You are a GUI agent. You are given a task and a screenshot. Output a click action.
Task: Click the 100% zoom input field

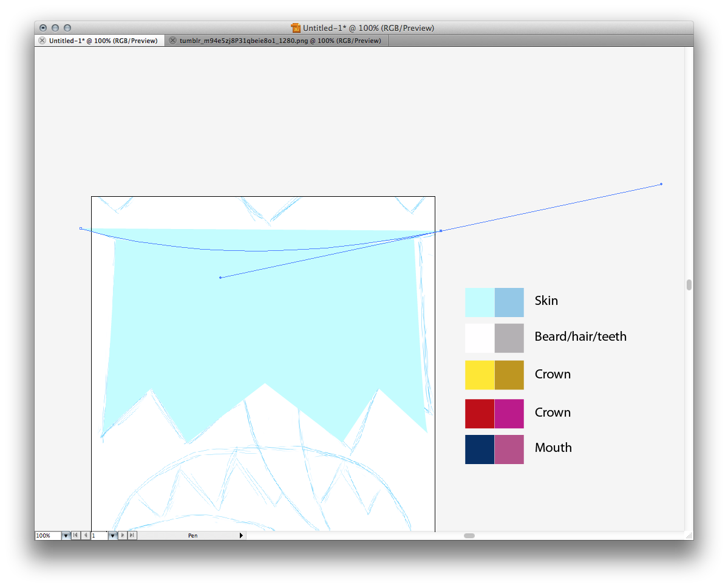(47, 536)
